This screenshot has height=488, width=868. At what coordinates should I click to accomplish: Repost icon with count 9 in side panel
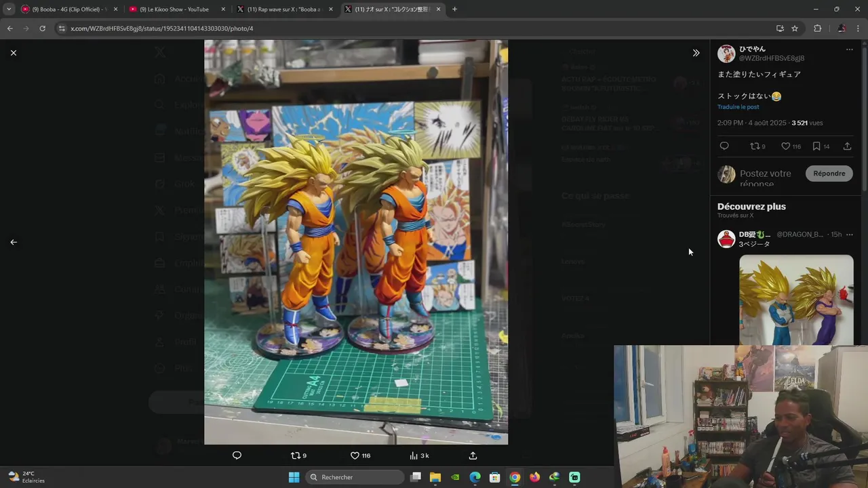click(757, 146)
